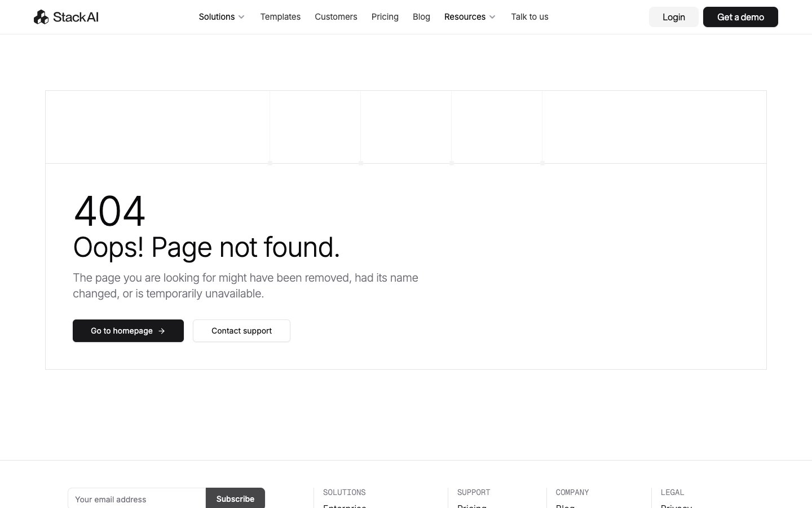
Task: Open the Enterprise link under SOLUTIONS
Action: tap(345, 507)
